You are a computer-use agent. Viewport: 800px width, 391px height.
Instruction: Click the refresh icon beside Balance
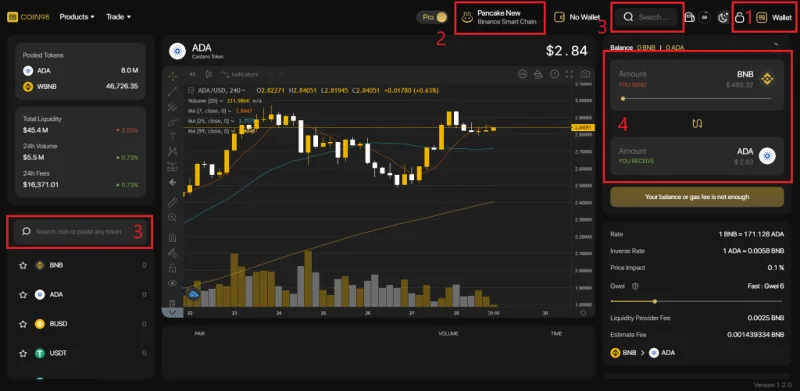pos(774,46)
